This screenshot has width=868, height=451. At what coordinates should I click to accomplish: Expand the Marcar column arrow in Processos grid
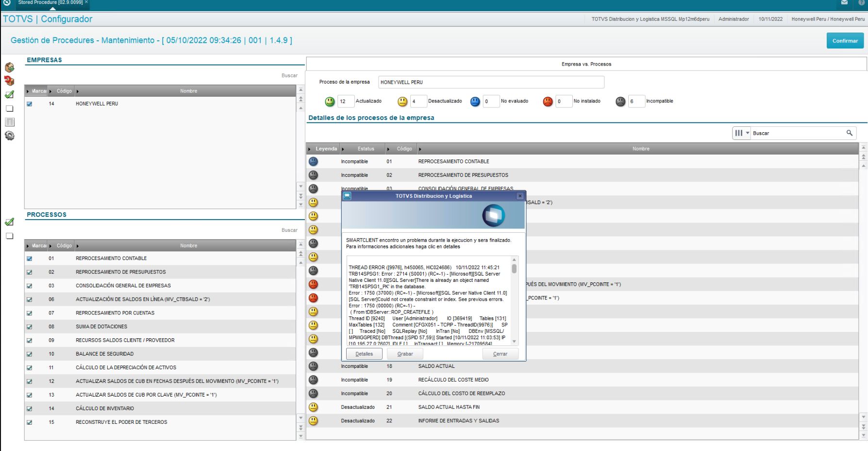[28, 245]
